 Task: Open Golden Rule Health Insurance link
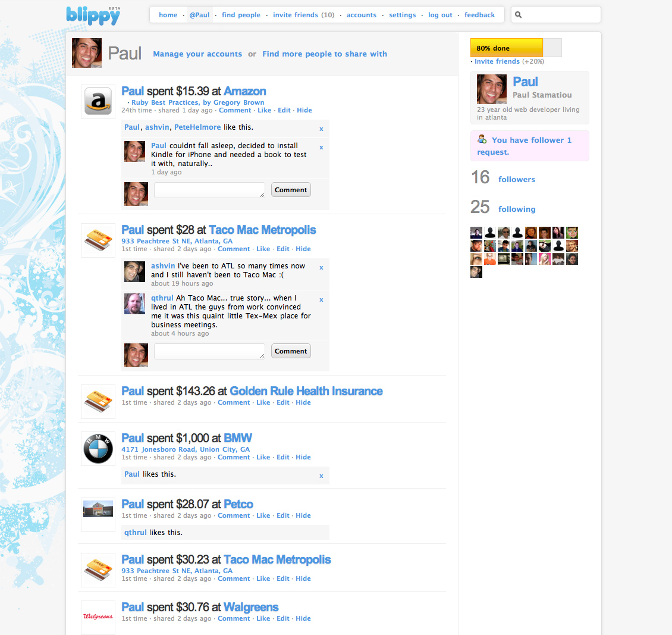click(x=306, y=391)
